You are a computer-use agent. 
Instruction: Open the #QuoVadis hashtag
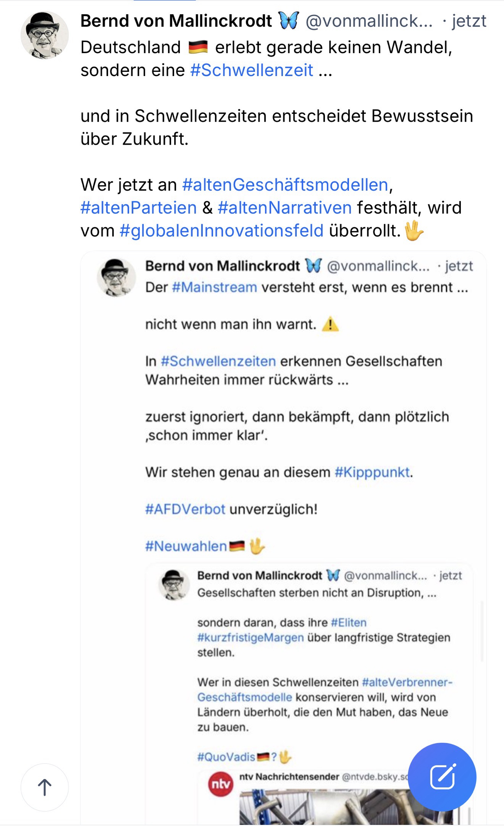226,757
